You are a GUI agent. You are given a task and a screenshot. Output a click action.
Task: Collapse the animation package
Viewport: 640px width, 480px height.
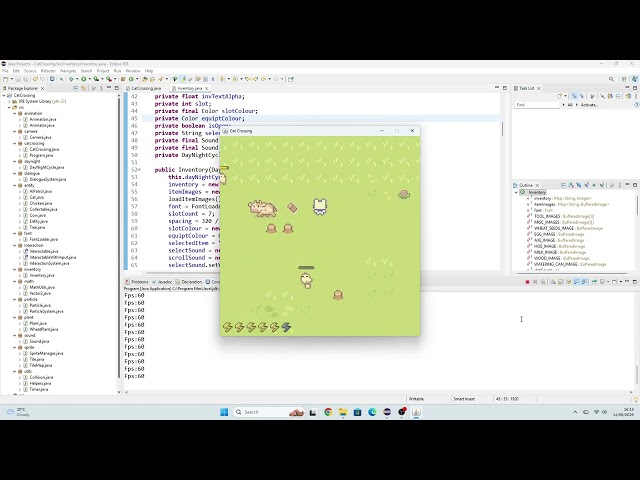[15, 113]
